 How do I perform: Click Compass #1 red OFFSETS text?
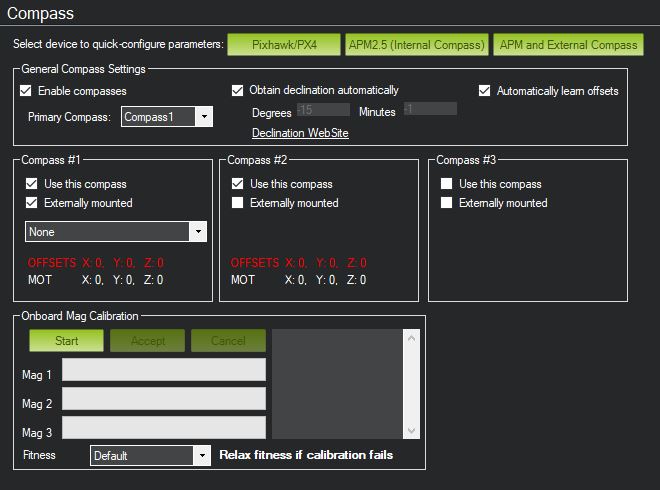click(96, 263)
